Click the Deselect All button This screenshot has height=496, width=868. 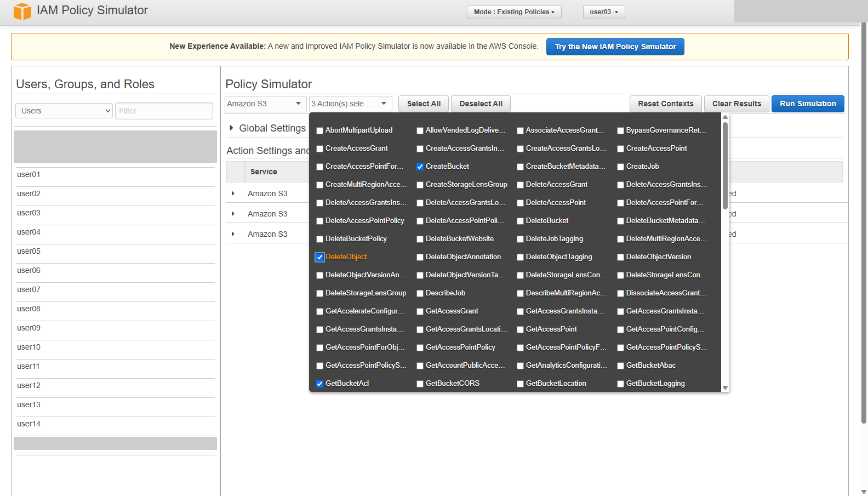click(481, 104)
